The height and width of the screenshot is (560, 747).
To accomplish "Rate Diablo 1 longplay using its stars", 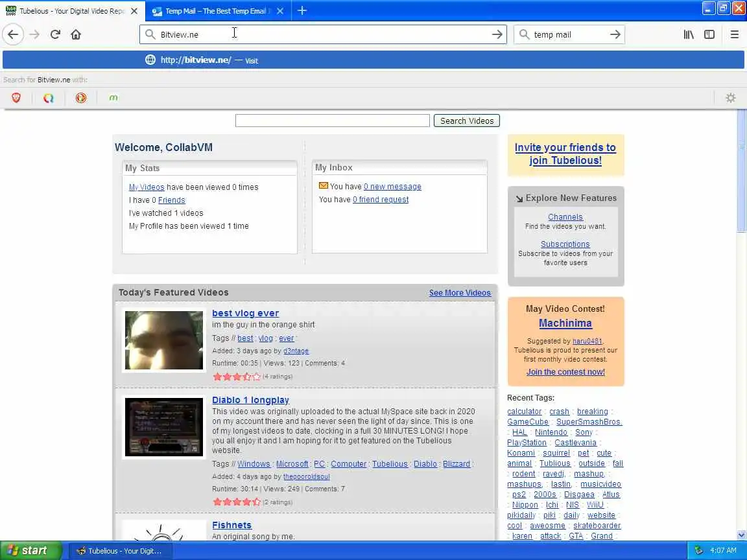I will tap(237, 502).
